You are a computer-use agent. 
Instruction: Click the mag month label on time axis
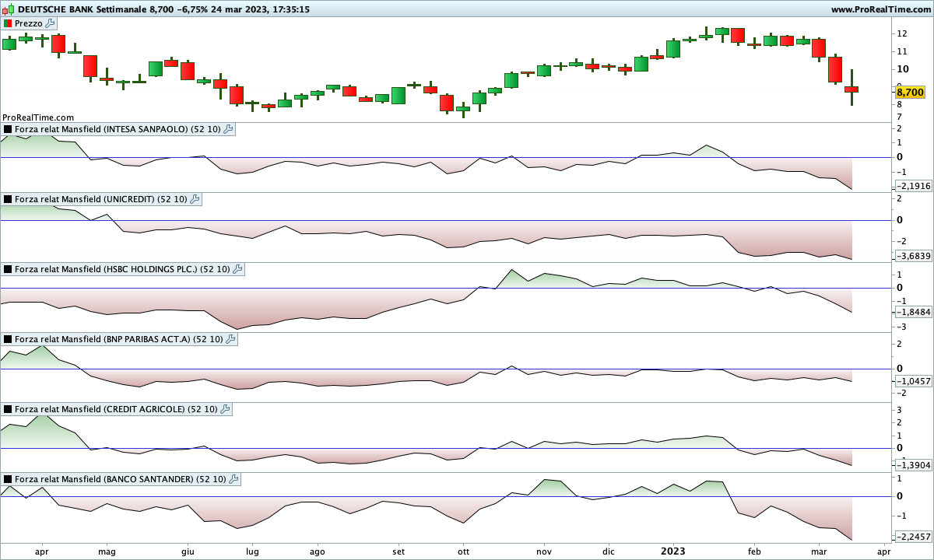[107, 551]
